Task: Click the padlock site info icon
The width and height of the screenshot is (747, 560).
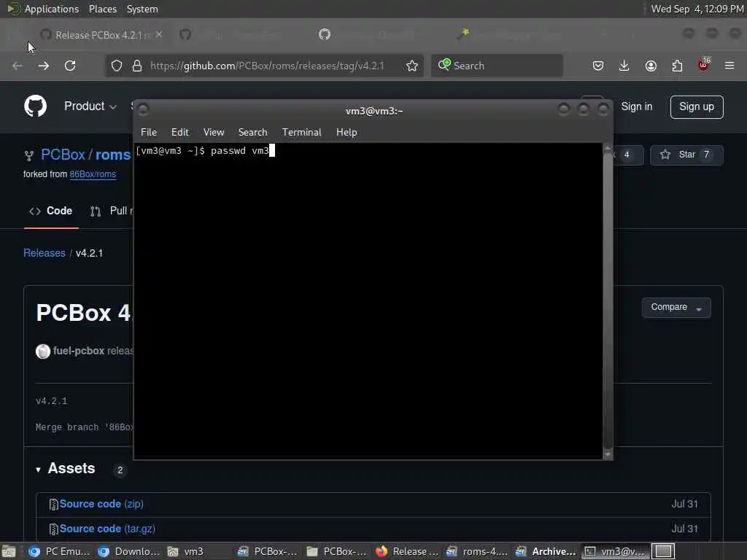Action: click(137, 66)
